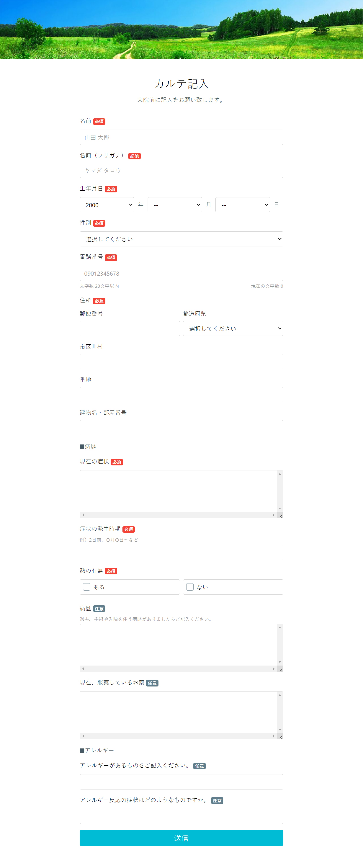
Task: Click scroll-left arrow in medication textarea
Action: pos(83,736)
